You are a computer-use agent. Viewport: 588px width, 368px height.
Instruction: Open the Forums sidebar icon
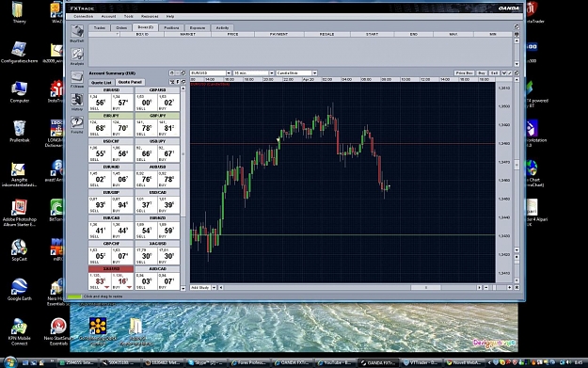click(77, 123)
